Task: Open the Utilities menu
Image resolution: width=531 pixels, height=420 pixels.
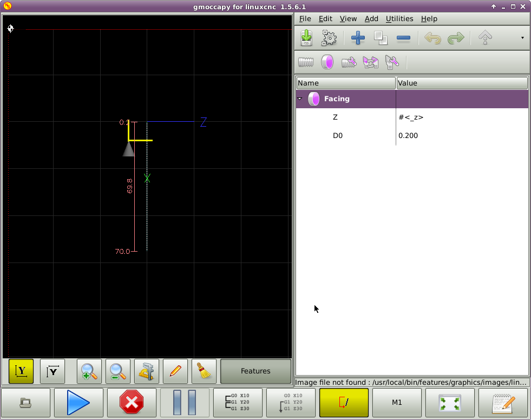Action: 399,18
